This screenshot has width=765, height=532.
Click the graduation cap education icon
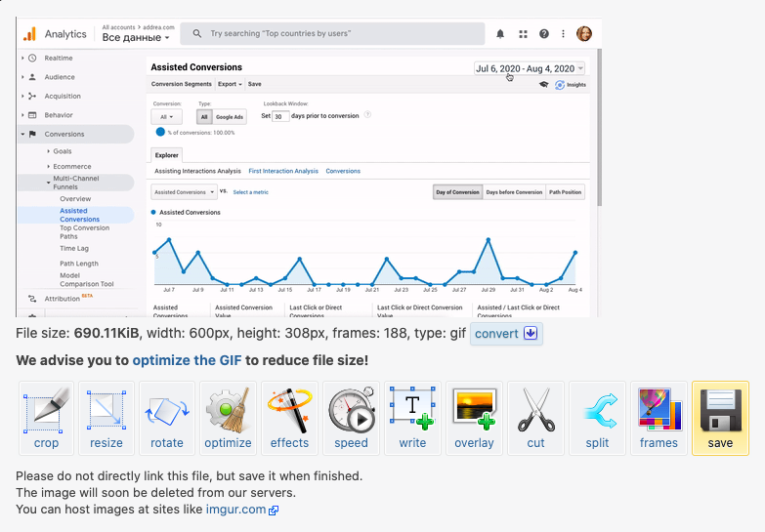point(543,84)
